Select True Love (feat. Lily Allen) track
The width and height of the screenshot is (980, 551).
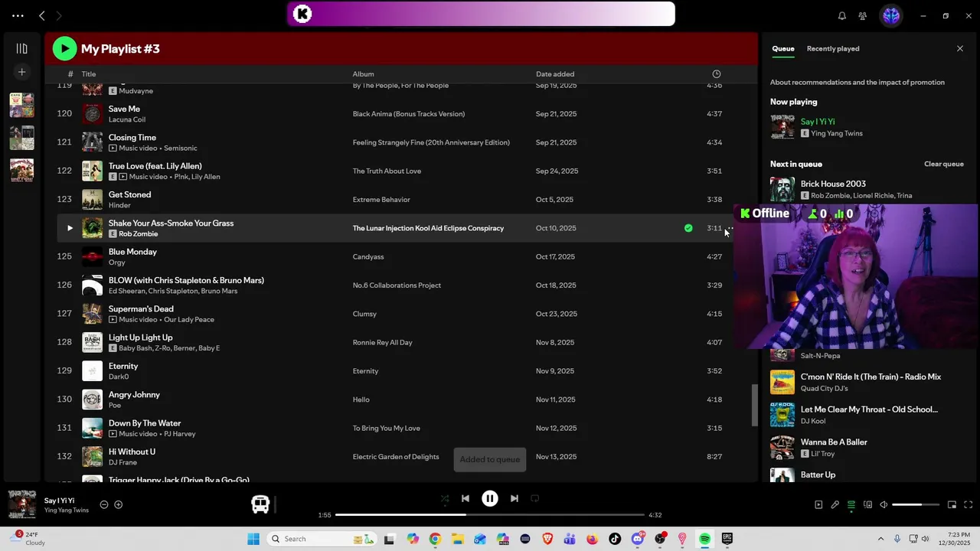click(155, 166)
